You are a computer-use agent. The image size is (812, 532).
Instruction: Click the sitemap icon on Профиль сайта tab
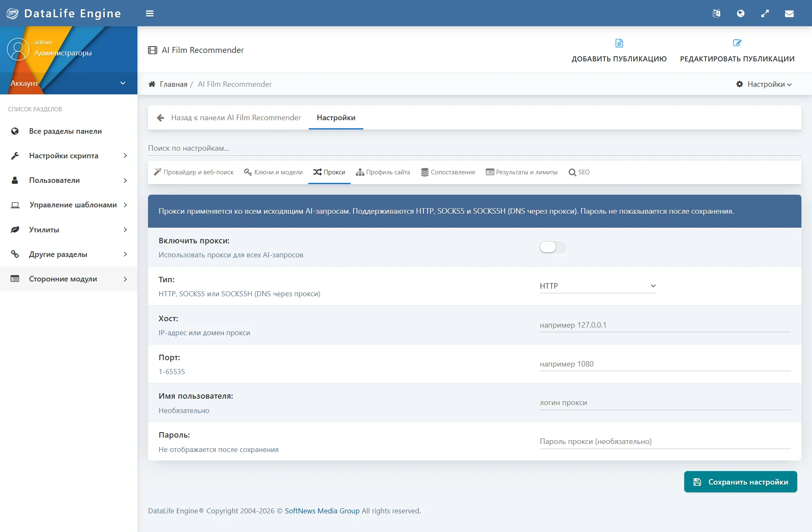(360, 172)
